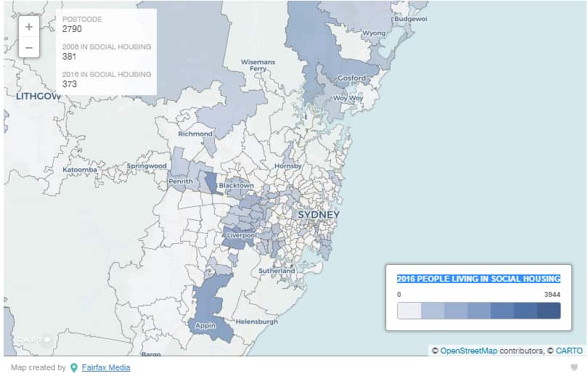Click the zoom in plus button

pyautogui.click(x=28, y=27)
